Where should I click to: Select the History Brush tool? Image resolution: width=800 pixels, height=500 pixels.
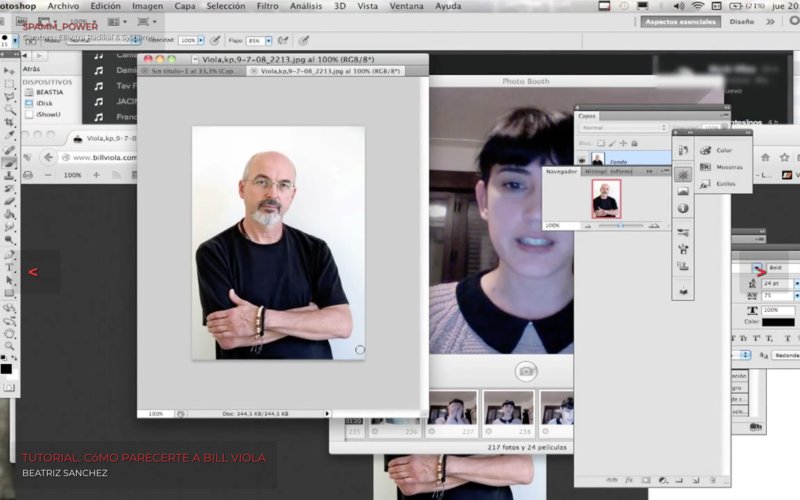[9, 189]
